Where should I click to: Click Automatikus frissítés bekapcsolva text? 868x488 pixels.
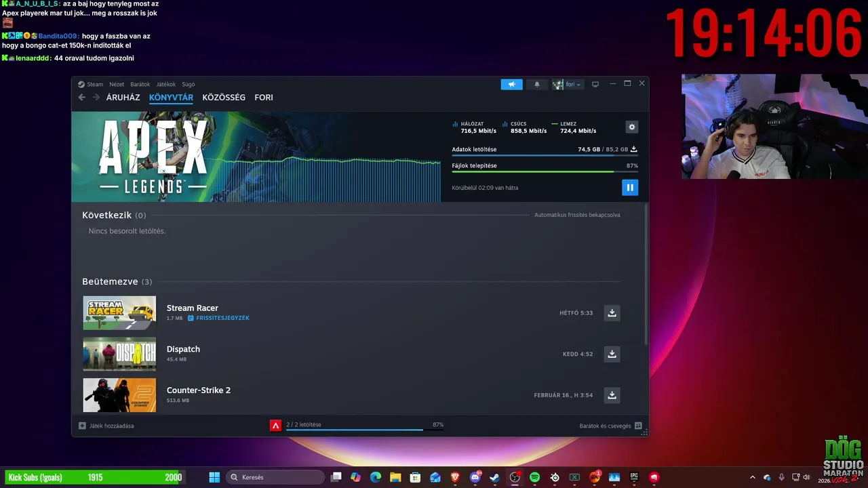coord(577,215)
